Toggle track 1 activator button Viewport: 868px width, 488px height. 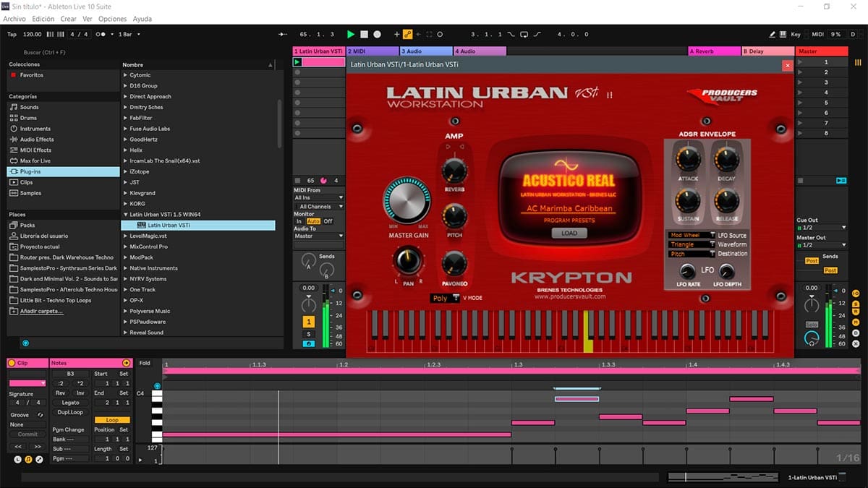(x=309, y=322)
